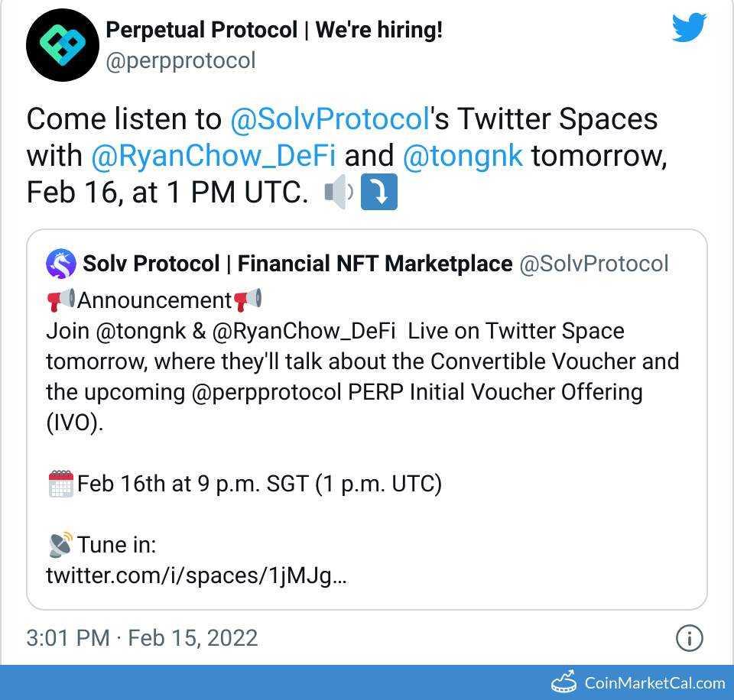
Task: Click the CoinMarketCal logo icon
Action: [564, 681]
